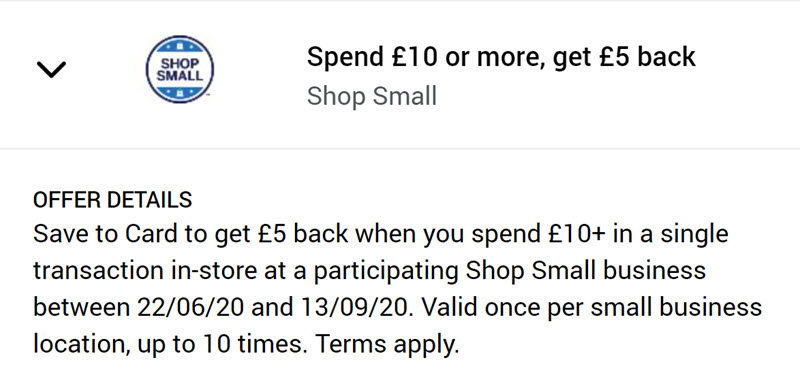The height and width of the screenshot is (390, 800).
Task: Click 'Terms apply.' at the paragraph end
Action: click(x=388, y=345)
